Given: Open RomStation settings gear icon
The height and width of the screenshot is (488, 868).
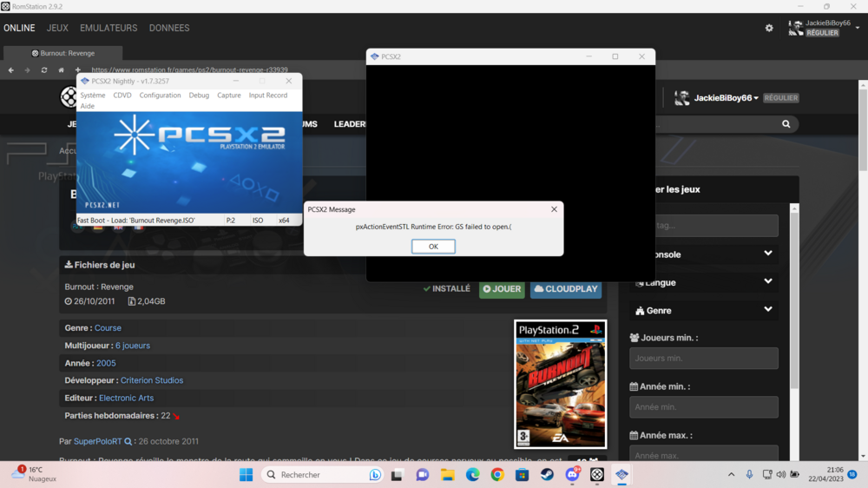Looking at the screenshot, I should 769,28.
